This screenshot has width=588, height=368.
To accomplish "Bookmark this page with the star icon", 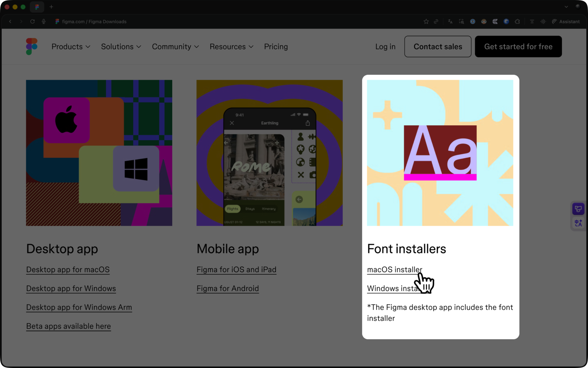I will [x=426, y=22].
